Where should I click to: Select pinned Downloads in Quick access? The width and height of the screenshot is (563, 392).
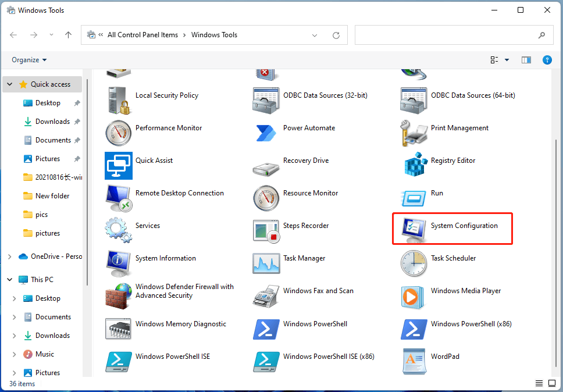(x=52, y=122)
